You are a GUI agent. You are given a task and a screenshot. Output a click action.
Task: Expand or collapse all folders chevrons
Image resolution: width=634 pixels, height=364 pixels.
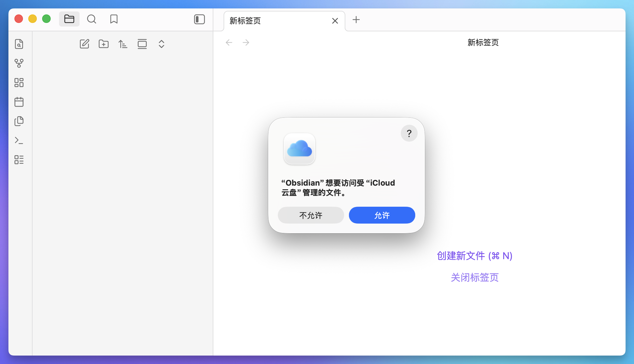click(x=162, y=44)
